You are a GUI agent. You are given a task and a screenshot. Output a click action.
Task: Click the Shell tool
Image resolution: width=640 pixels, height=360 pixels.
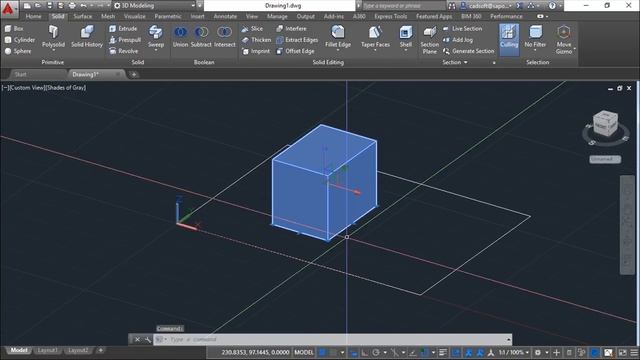coord(406,36)
